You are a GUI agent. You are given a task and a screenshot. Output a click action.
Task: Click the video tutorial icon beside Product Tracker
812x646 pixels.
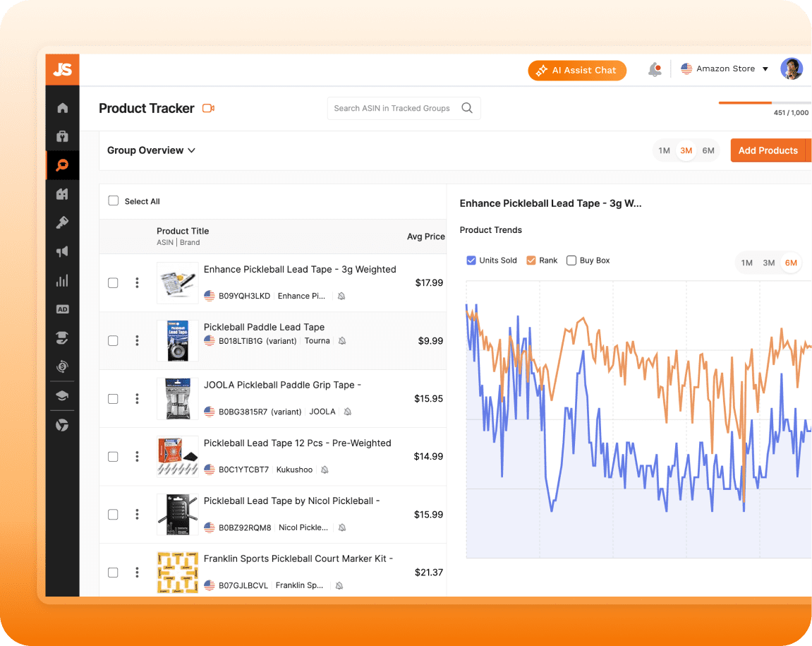208,108
